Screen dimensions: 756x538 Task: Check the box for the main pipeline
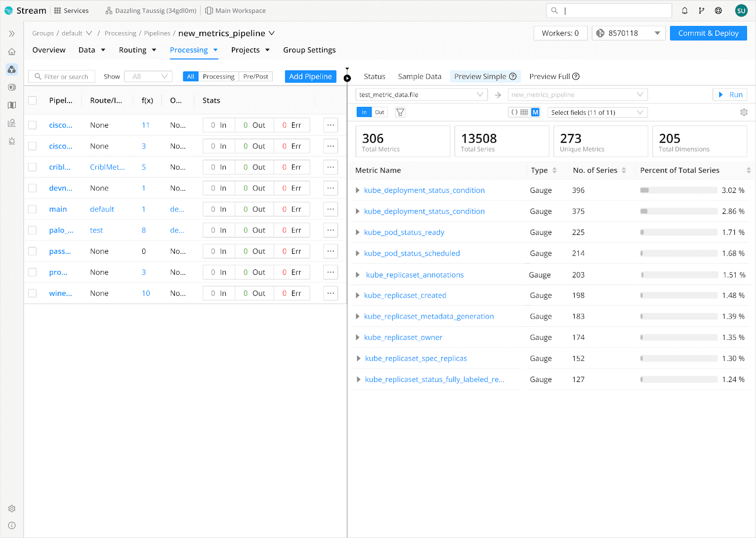(x=32, y=209)
